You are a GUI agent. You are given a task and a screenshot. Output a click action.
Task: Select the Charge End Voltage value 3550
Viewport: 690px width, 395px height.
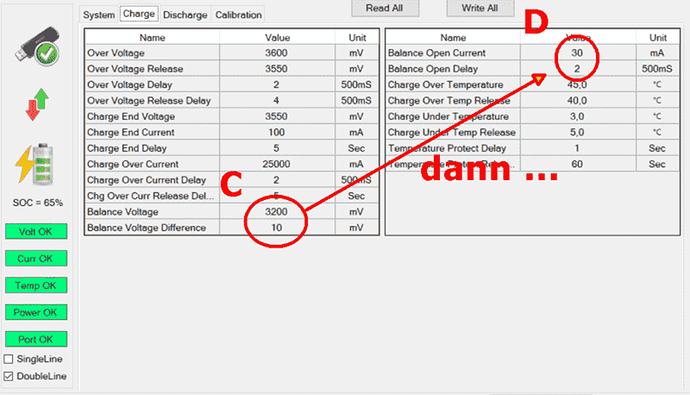[277, 116]
